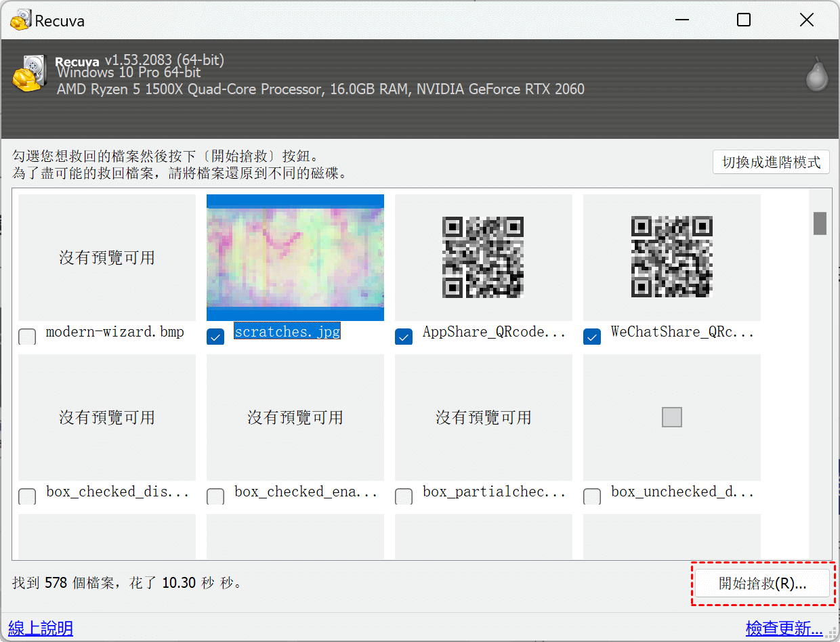This screenshot has width=840, height=642.
Task: Check the box_checked_ena file checkbox
Action: tap(215, 496)
